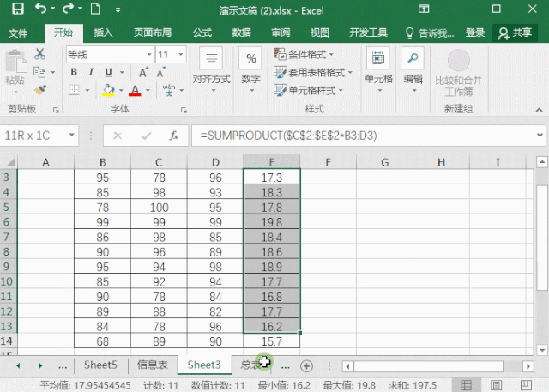
Task: Click the 粘贴 paste button
Action: click(x=15, y=70)
